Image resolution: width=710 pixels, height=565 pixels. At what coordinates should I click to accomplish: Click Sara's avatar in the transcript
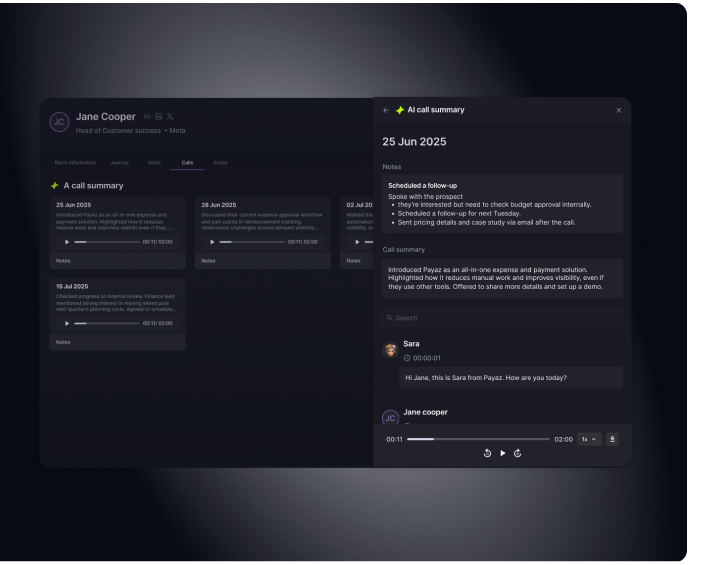click(x=390, y=350)
